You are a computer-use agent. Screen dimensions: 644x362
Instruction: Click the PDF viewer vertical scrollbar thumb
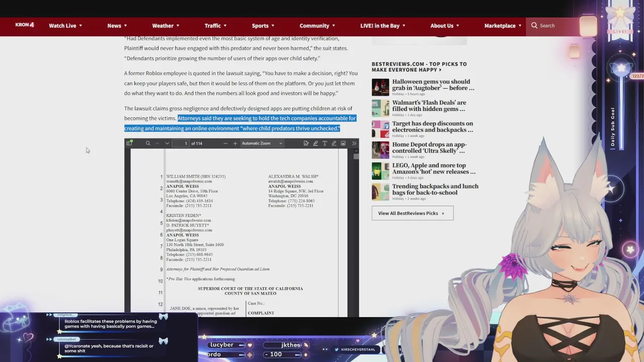click(x=356, y=156)
